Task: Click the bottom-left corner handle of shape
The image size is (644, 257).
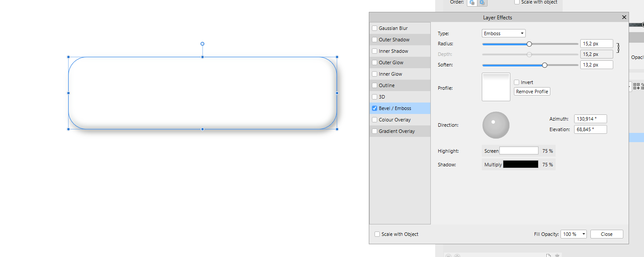Action: (x=68, y=129)
